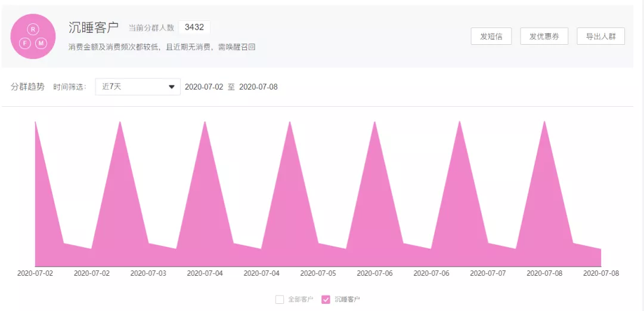Click the 发优惠券 button

(x=544, y=36)
